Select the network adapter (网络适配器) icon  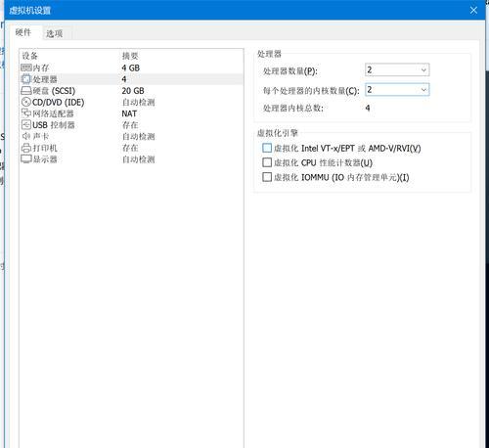26,113
